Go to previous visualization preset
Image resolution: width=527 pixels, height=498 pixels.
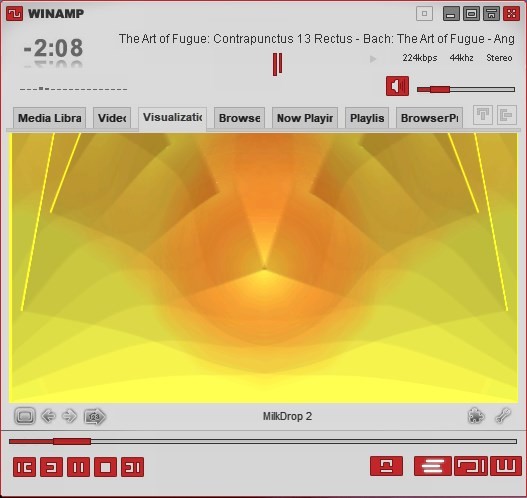click(48, 416)
